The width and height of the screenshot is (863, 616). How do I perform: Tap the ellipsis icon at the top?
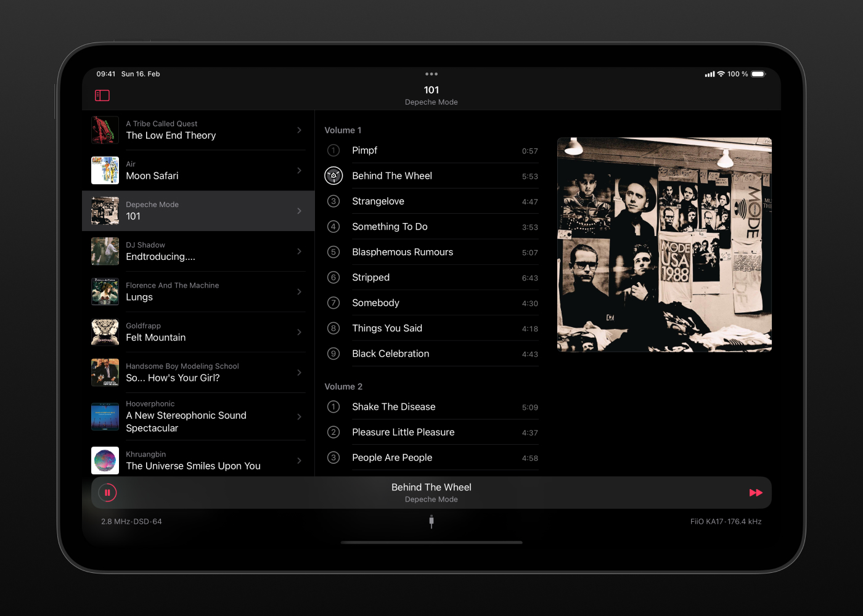coord(431,73)
